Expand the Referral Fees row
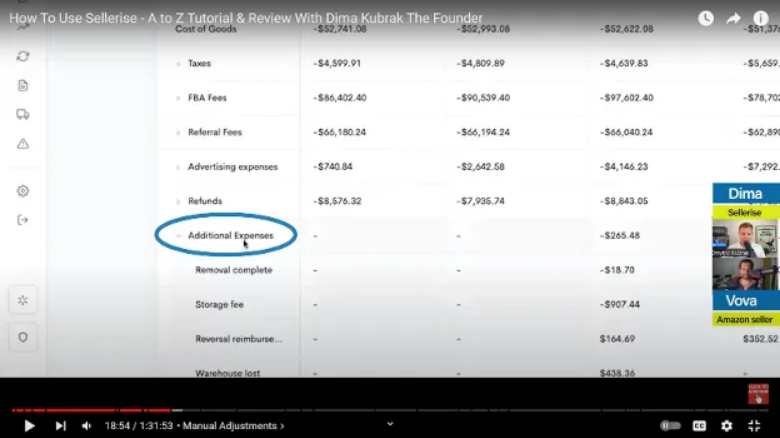Viewport: 780px width, 438px height. tap(178, 132)
